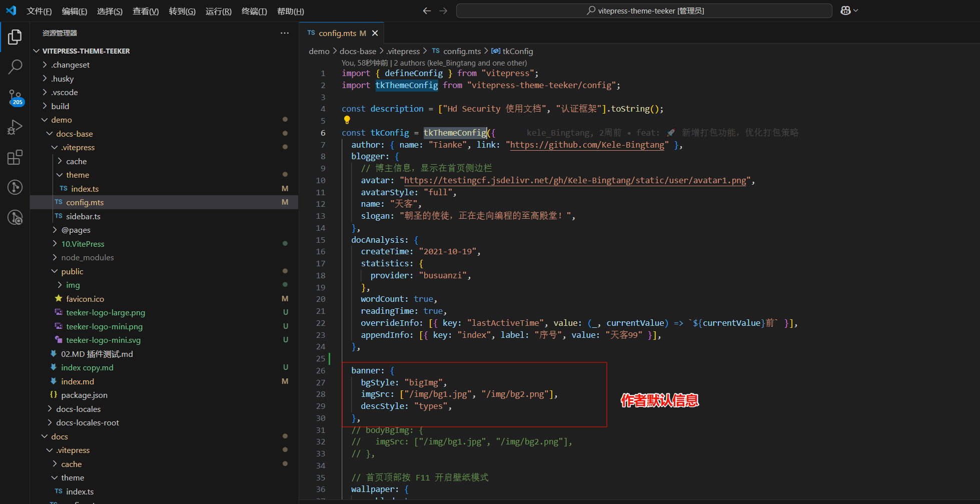980x504 pixels.
Task: Click the index.md markdown file icon
Action: (x=54, y=381)
